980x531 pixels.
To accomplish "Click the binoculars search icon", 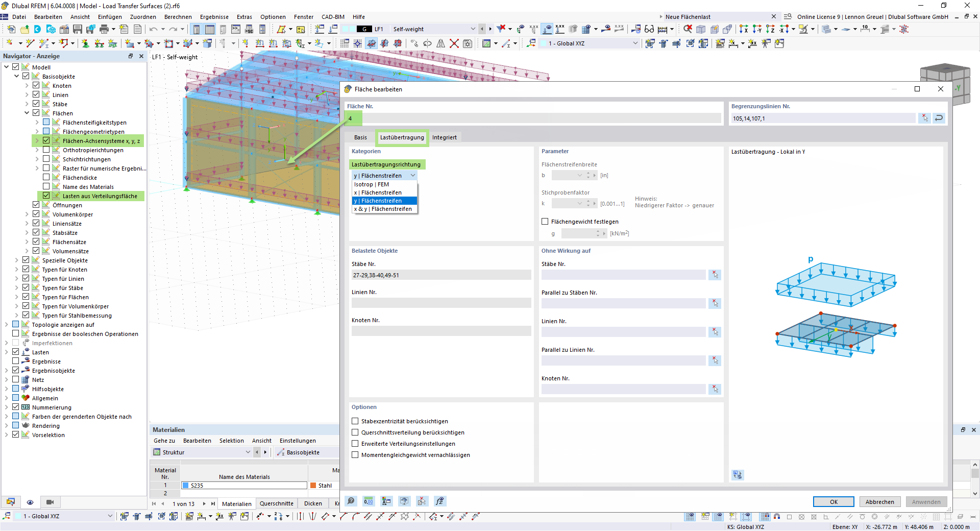I will (x=649, y=29).
